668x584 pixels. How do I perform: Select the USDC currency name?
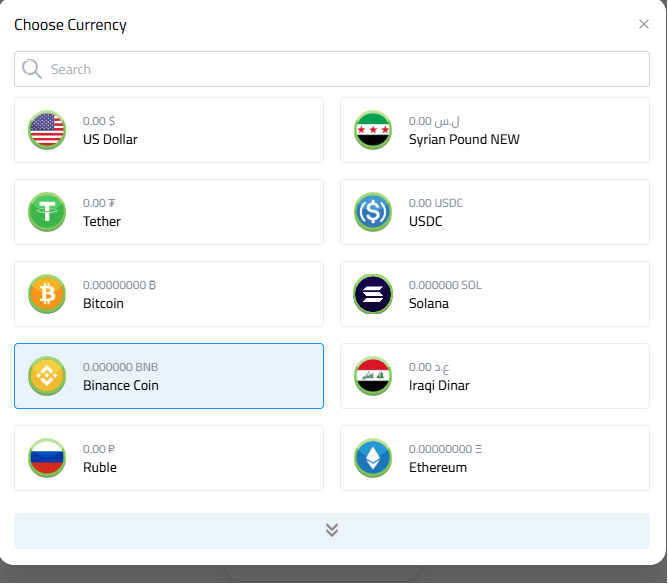(426, 221)
